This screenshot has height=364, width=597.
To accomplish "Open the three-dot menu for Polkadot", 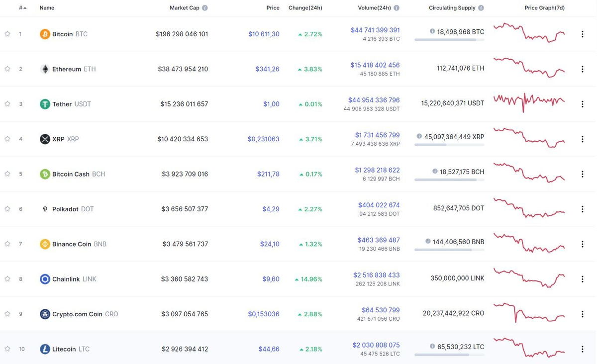I will 582,209.
